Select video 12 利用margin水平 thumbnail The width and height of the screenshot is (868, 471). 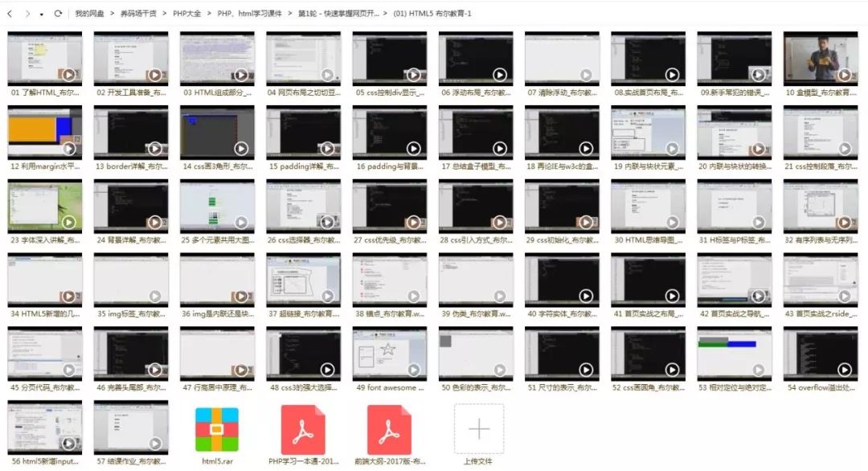click(45, 133)
